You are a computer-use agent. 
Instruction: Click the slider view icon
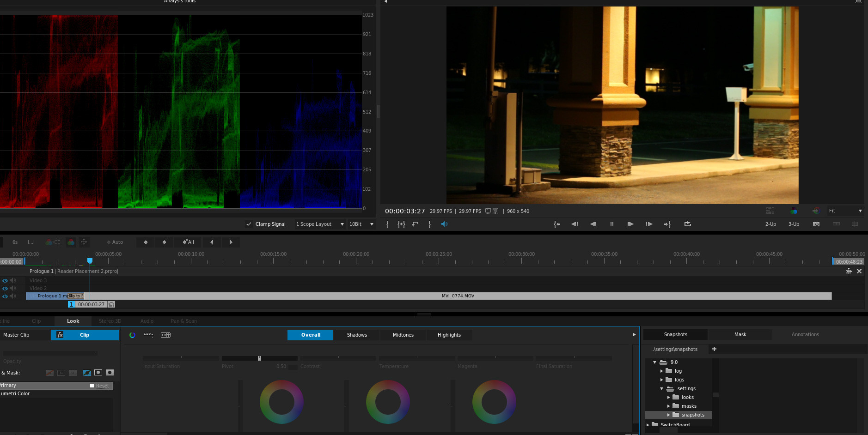149,335
